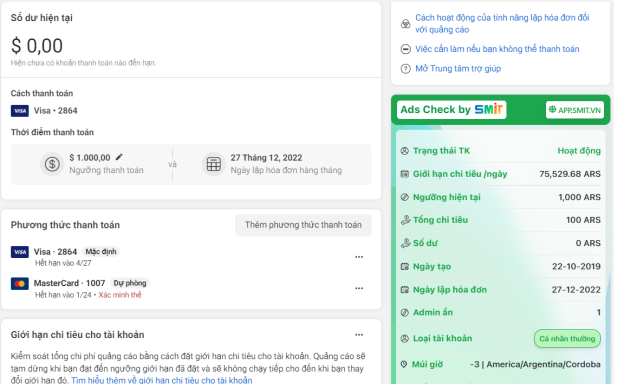This screenshot has width=624, height=384.
Task: Click the 1,000 ARS threshold value
Action: coord(579,197)
